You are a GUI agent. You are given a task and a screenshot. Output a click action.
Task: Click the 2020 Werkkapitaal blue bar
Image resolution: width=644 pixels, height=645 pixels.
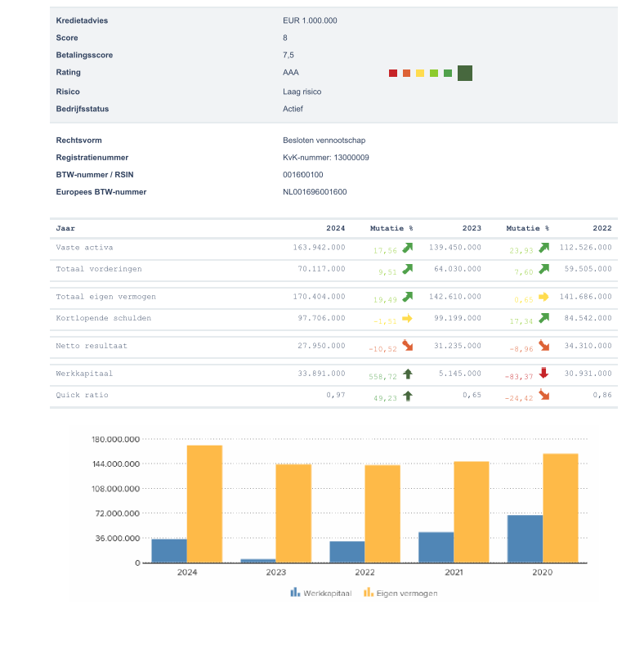click(525, 539)
